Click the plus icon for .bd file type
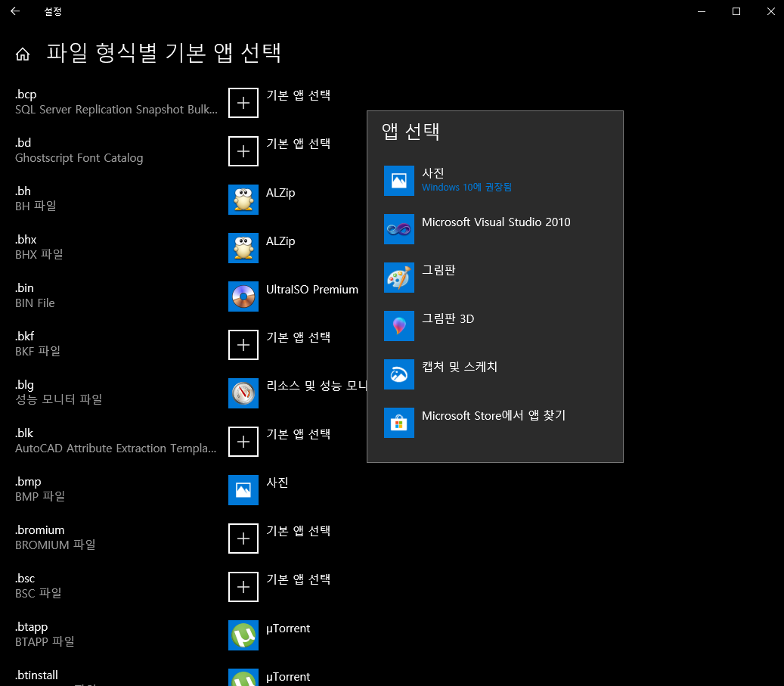Image resolution: width=784 pixels, height=686 pixels. point(243,151)
